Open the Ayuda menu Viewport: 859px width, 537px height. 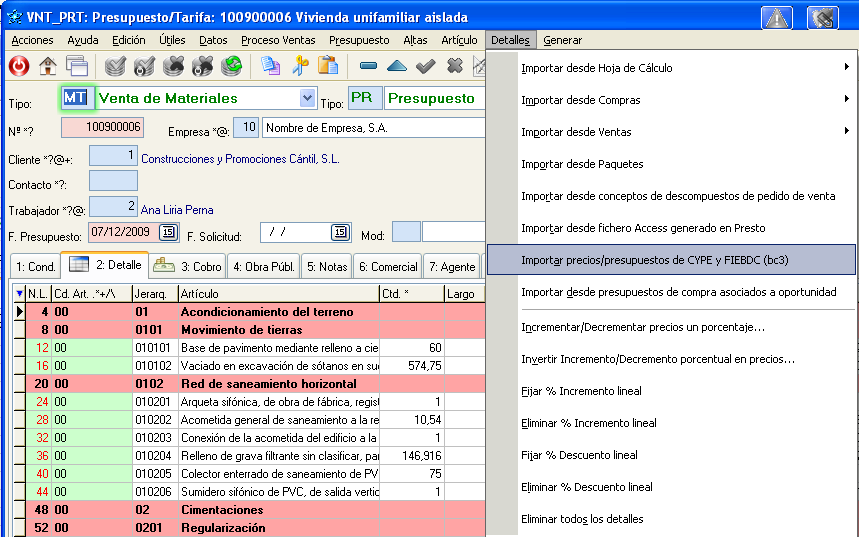pyautogui.click(x=83, y=40)
